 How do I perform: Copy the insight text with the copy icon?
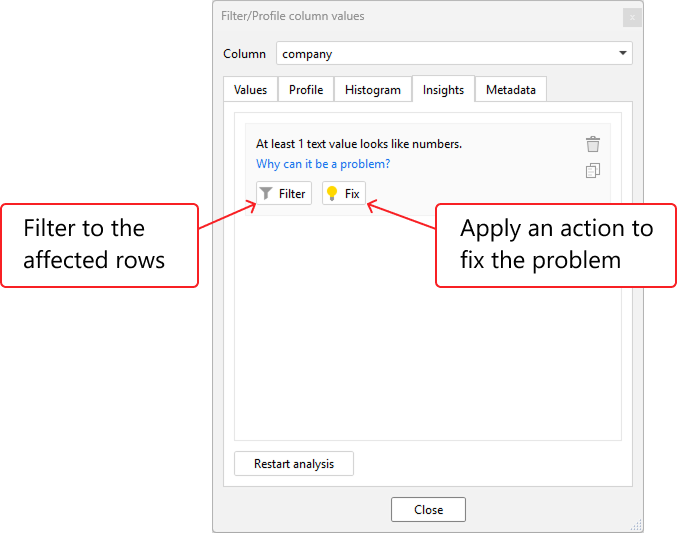point(593,171)
